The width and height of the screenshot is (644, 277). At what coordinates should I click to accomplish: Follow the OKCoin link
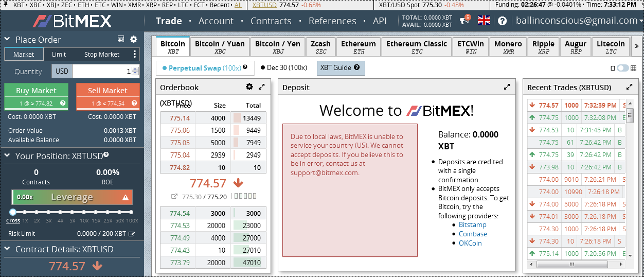[470, 243]
